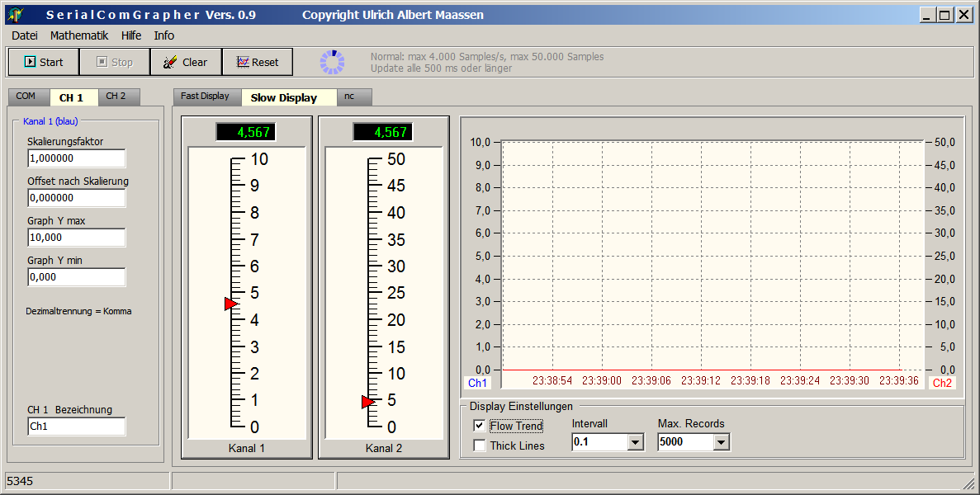The image size is (980, 495).
Task: Switch to the COM tab
Action: tap(29, 97)
